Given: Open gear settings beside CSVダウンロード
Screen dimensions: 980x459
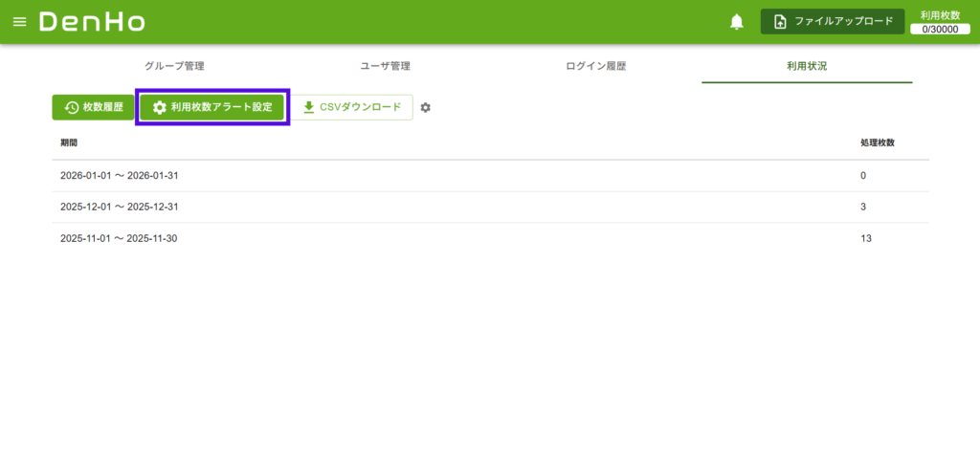Looking at the screenshot, I should pyautogui.click(x=426, y=107).
